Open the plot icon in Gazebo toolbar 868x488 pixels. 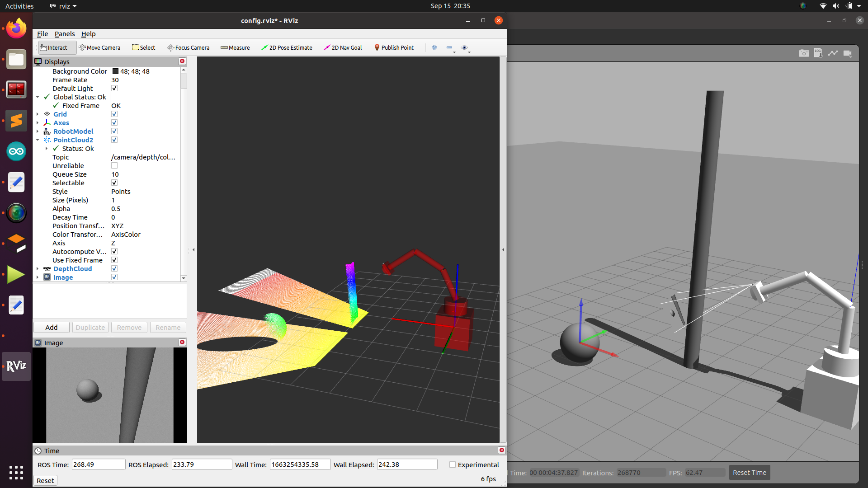(x=833, y=53)
